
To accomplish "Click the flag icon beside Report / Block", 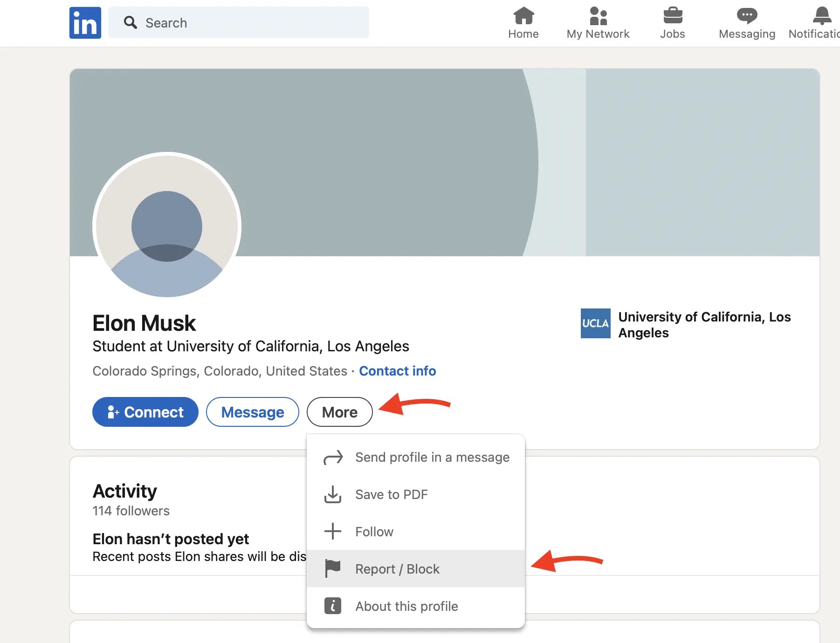I will (x=332, y=568).
